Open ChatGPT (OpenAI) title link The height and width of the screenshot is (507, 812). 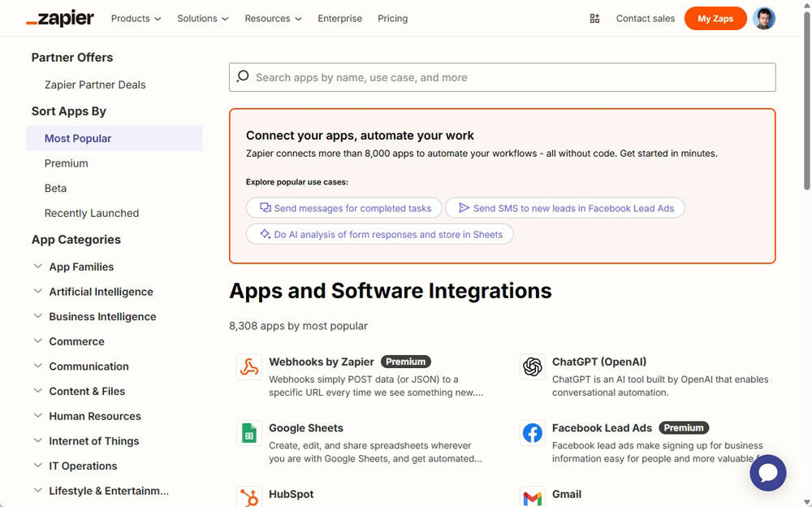599,362
